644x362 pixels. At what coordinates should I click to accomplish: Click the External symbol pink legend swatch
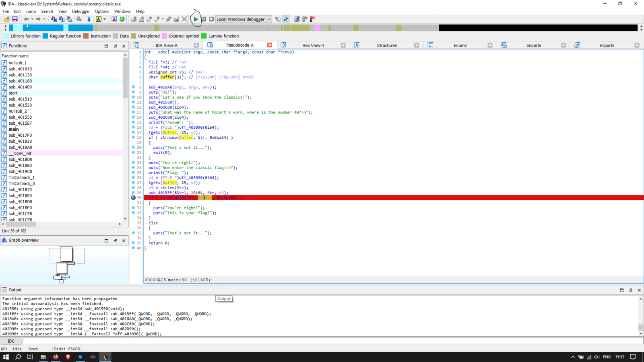pos(165,36)
